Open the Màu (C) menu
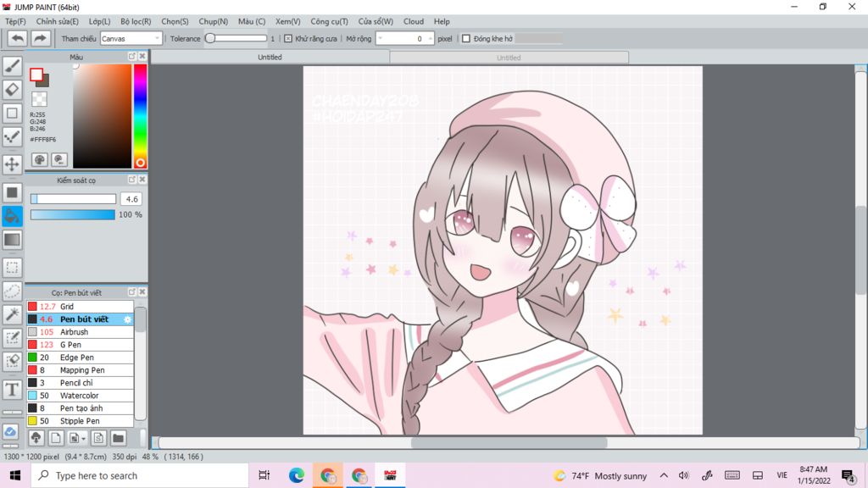 251,21
